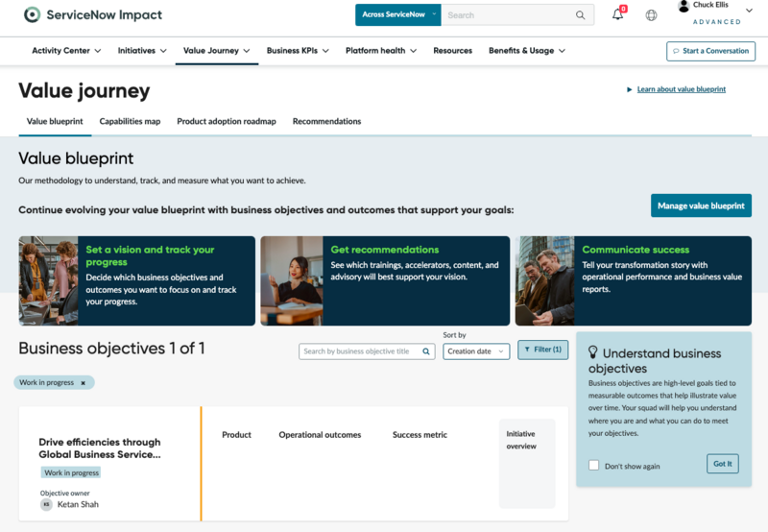Expand the Business KPIs menu
Screen dimensions: 768x532
298,51
